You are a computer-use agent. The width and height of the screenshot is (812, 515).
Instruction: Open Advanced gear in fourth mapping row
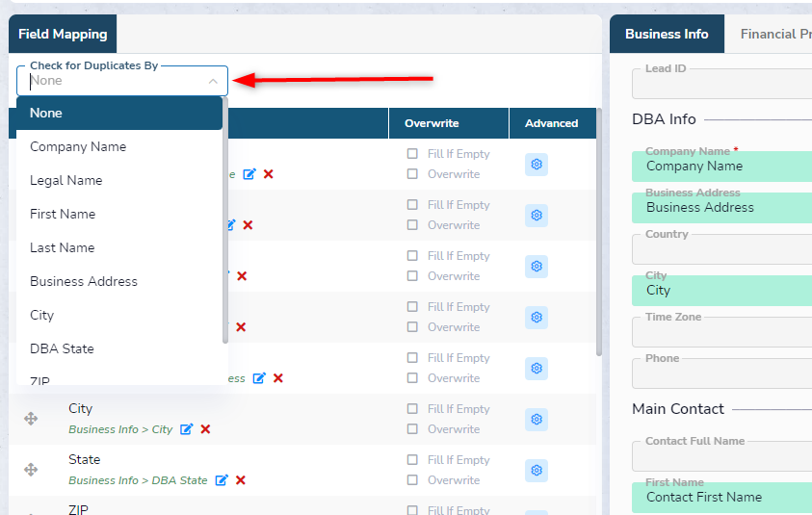click(x=537, y=318)
